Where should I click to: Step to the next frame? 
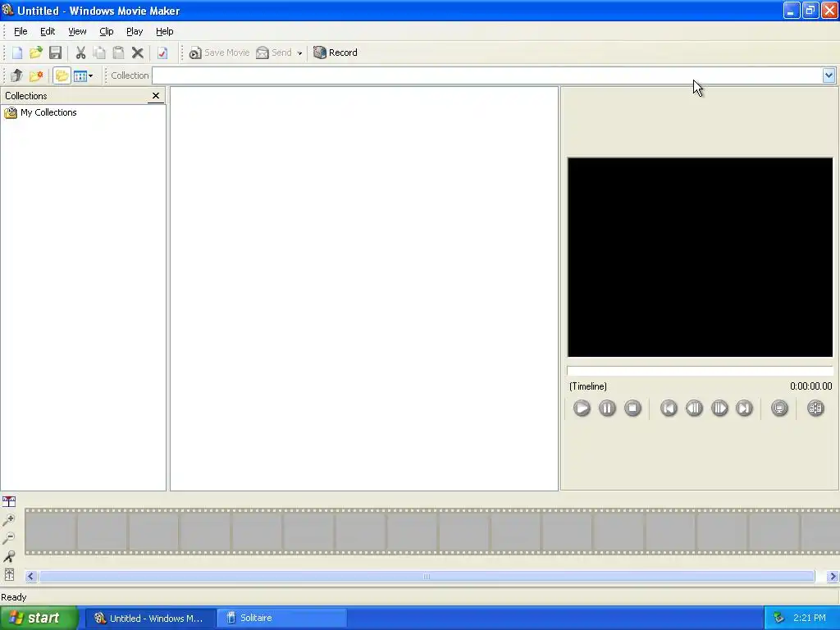coord(719,409)
